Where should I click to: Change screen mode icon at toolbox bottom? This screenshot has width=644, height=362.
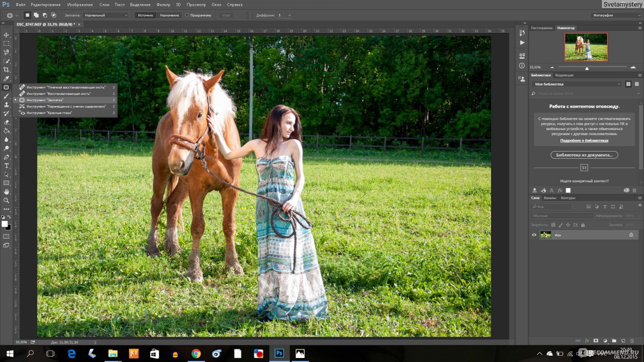(6, 245)
